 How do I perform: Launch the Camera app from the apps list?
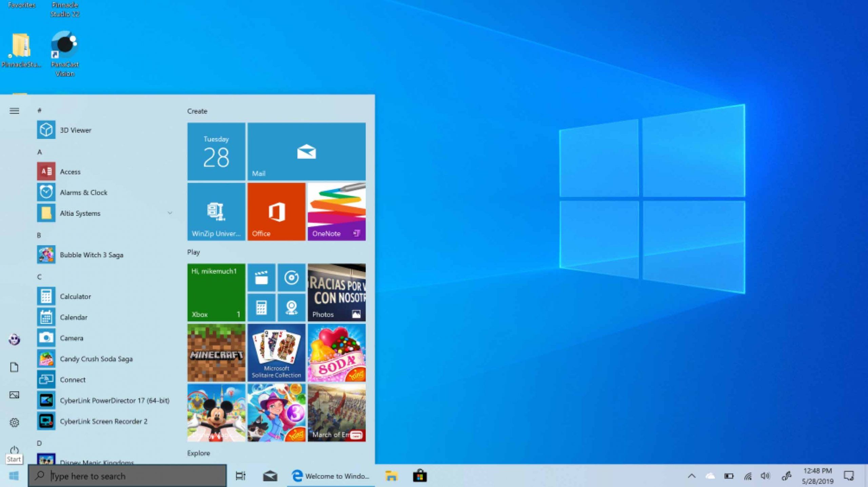71,338
